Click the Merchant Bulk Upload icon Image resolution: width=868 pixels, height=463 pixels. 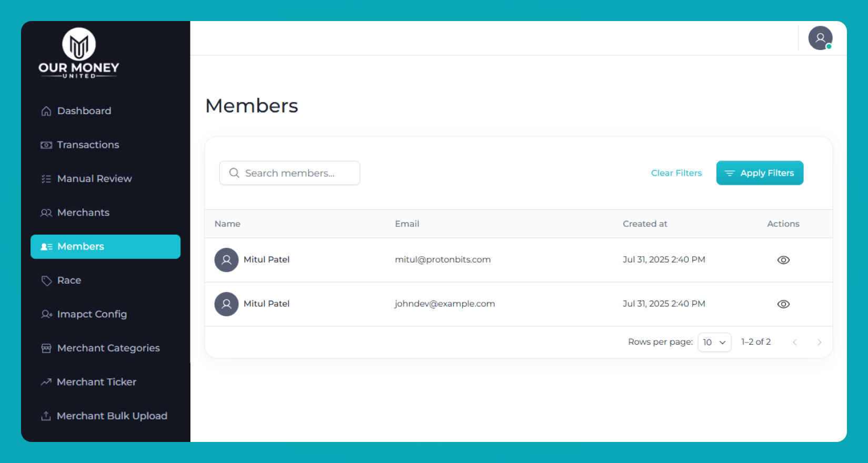(46, 416)
